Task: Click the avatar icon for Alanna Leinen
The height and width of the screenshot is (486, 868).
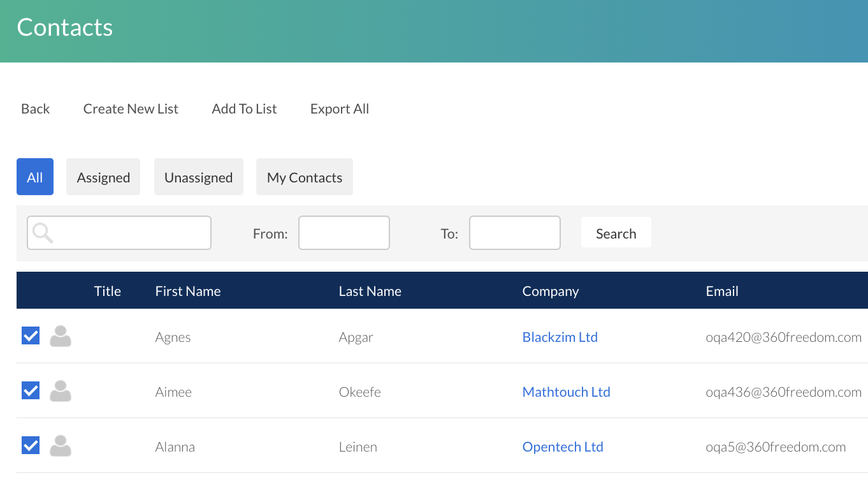Action: click(x=61, y=446)
